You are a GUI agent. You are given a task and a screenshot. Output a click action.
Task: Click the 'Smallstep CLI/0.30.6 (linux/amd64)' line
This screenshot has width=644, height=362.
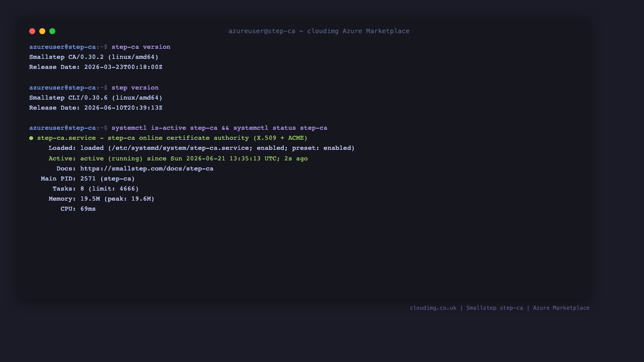tap(96, 98)
